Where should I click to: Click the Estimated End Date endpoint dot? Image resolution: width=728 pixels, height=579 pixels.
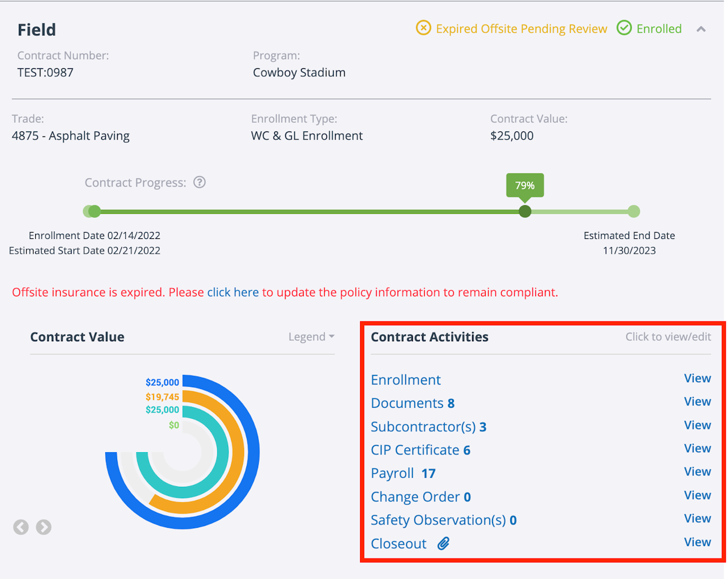click(x=634, y=212)
